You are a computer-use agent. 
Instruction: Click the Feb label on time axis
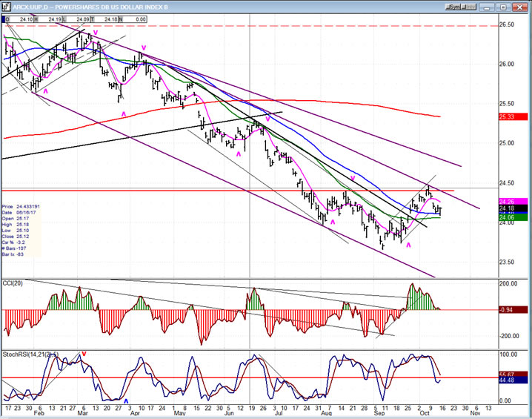(39, 413)
